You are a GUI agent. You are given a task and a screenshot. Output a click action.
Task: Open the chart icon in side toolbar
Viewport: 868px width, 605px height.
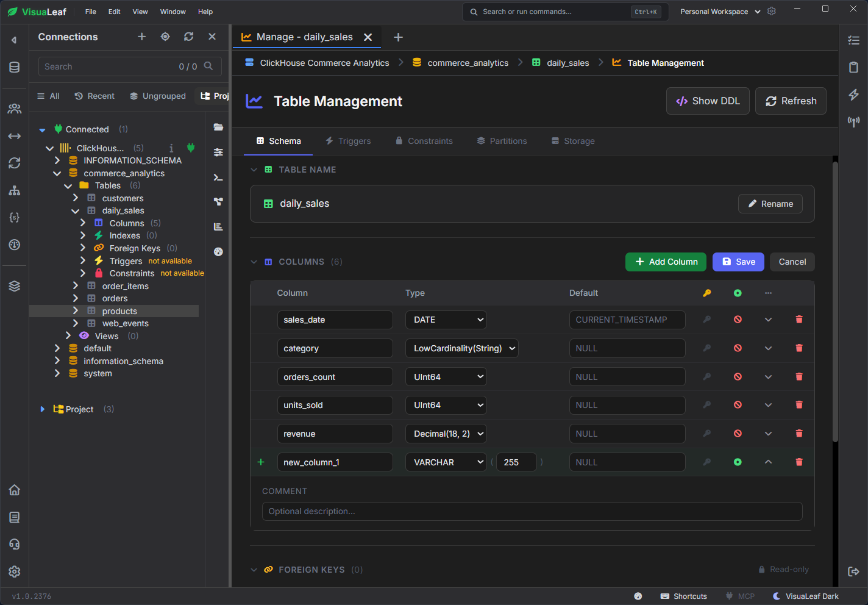click(218, 227)
